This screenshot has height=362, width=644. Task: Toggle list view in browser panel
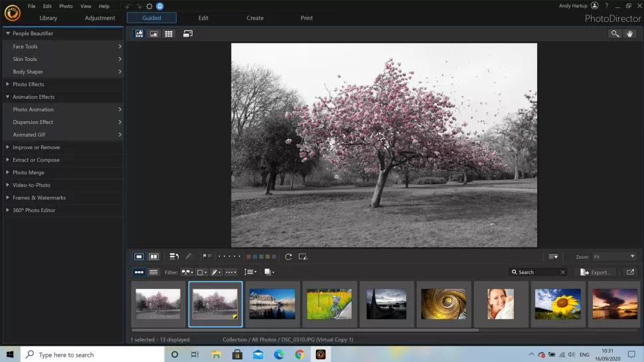pyautogui.click(x=153, y=272)
